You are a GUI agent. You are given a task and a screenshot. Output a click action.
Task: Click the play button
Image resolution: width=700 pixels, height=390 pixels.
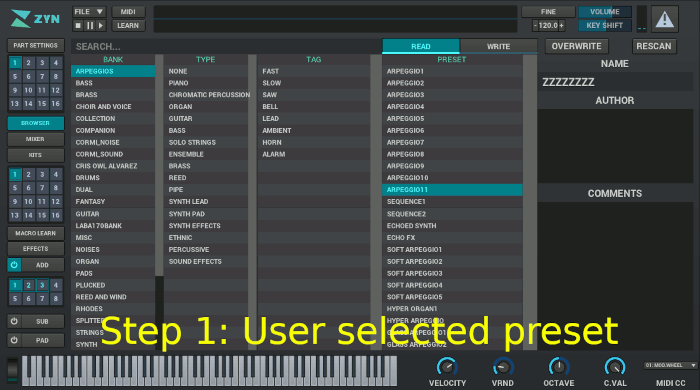click(x=101, y=25)
